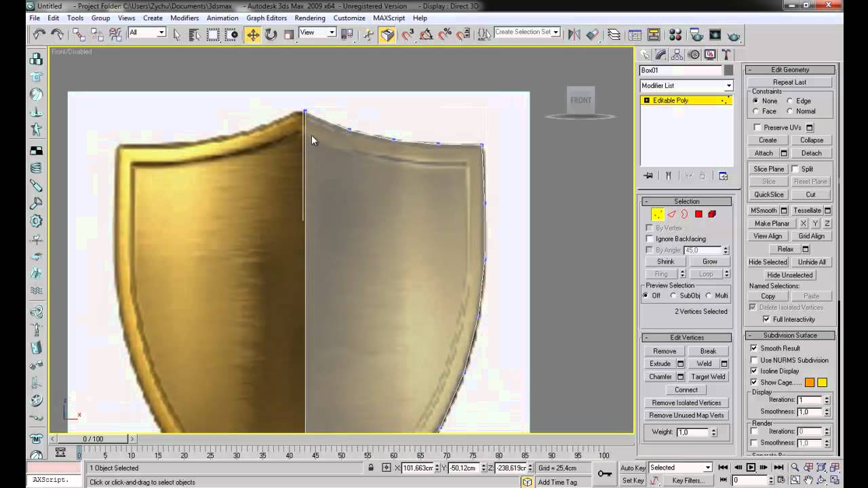The image size is (868, 488).
Task: Open the Selected key filter dropdown
Action: click(680, 468)
